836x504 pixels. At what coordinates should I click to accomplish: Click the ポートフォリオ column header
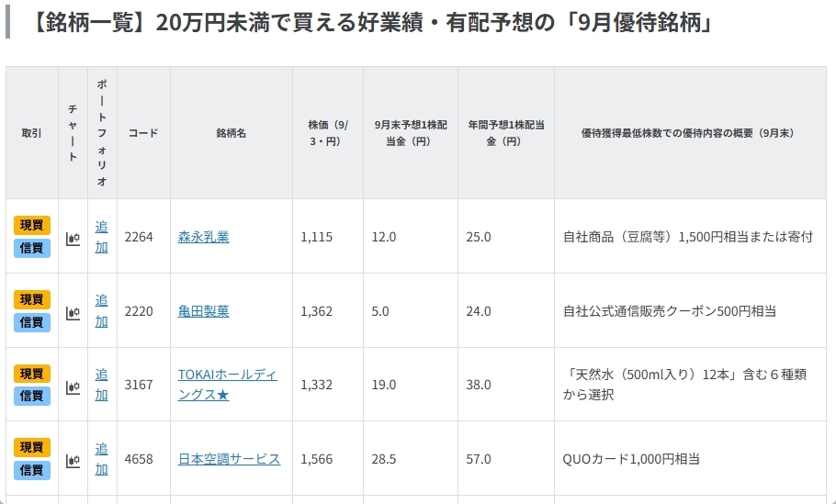coord(102,133)
